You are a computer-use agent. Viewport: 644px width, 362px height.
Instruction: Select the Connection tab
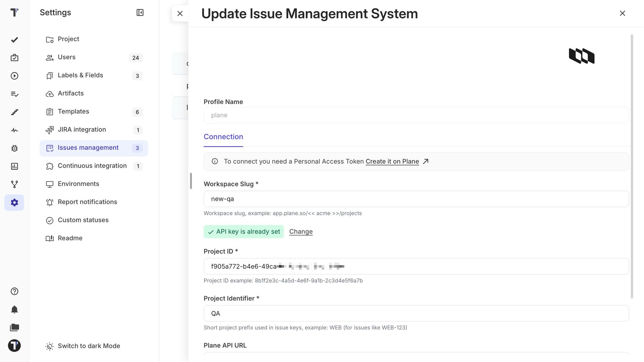[x=223, y=137]
